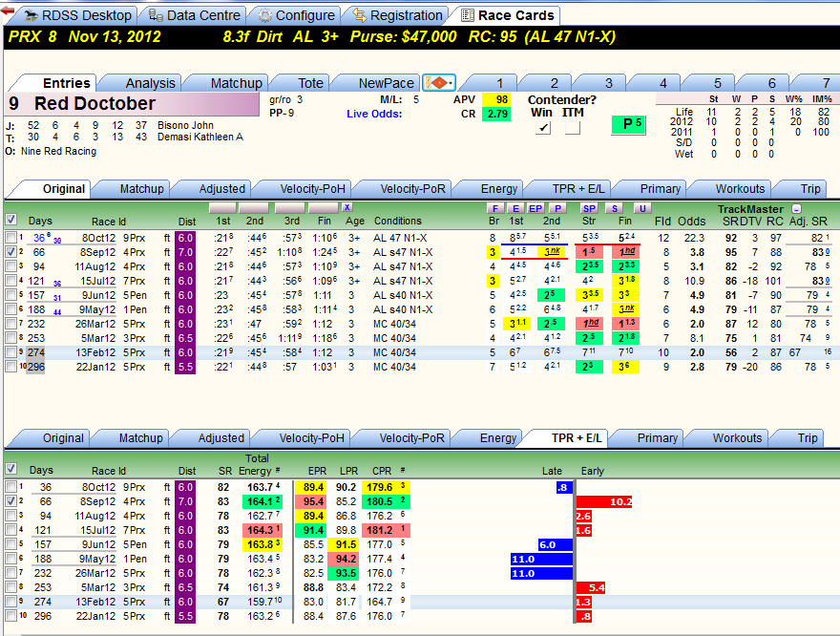Click the red 10.2 Early bar
This screenshot has width=840, height=636.
603,501
